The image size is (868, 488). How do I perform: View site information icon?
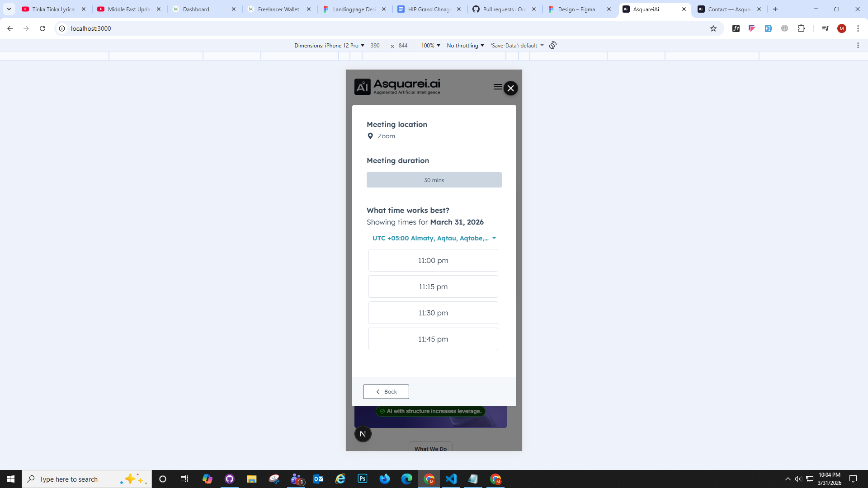62,28
